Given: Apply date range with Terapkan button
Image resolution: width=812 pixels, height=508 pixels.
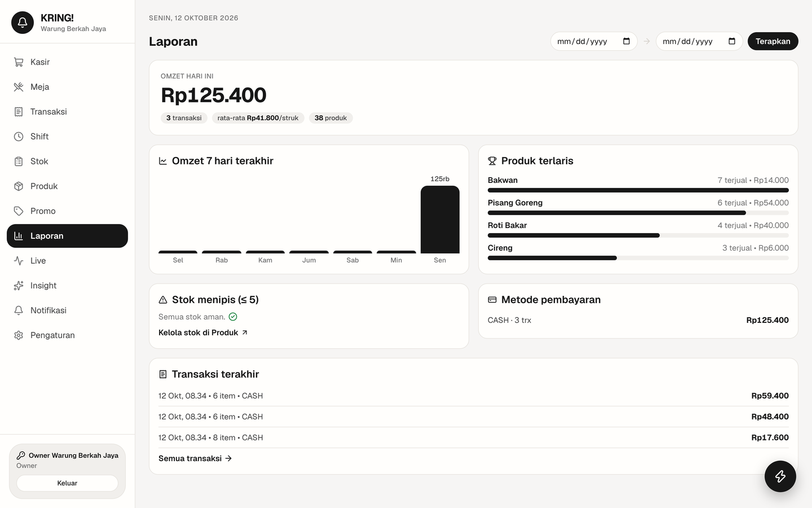Looking at the screenshot, I should (773, 41).
